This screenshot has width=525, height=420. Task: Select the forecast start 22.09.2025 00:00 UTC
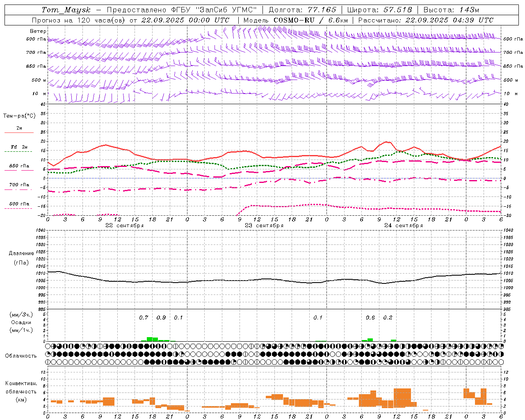point(185,20)
